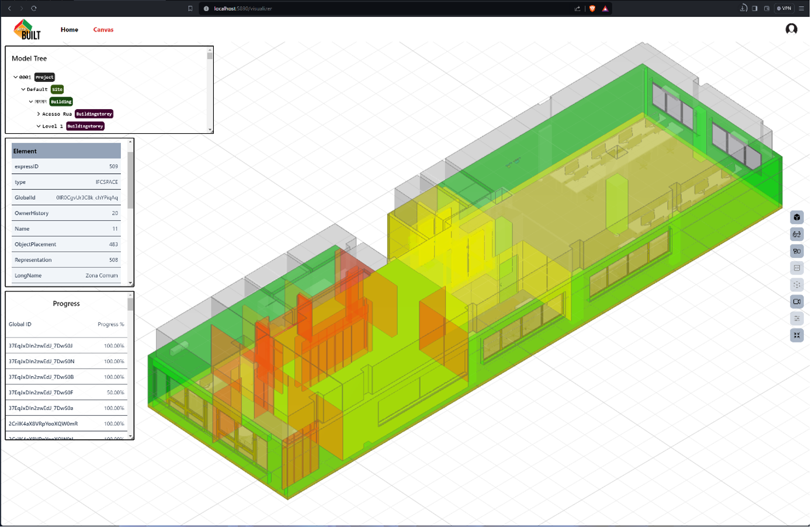
Task: Click the Buildingstorey badge next to Acesso Rua
Action: tap(94, 114)
